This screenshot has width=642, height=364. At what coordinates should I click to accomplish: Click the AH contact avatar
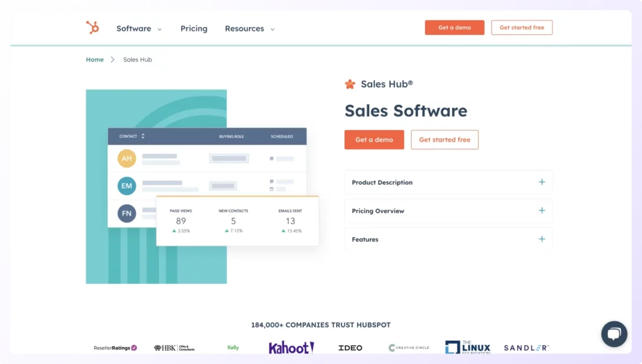pyautogui.click(x=127, y=159)
